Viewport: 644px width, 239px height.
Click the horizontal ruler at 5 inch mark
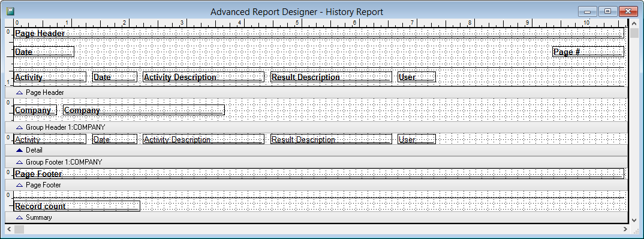(x=297, y=23)
